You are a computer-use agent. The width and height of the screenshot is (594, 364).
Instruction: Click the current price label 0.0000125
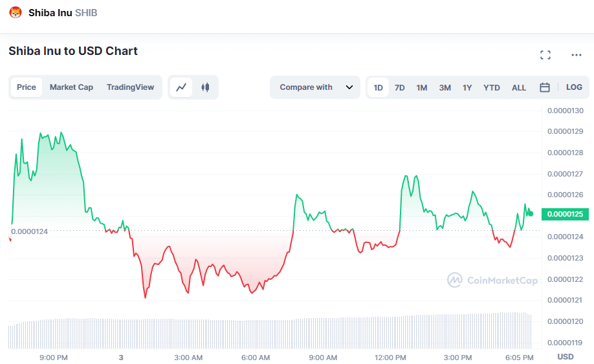(x=565, y=214)
